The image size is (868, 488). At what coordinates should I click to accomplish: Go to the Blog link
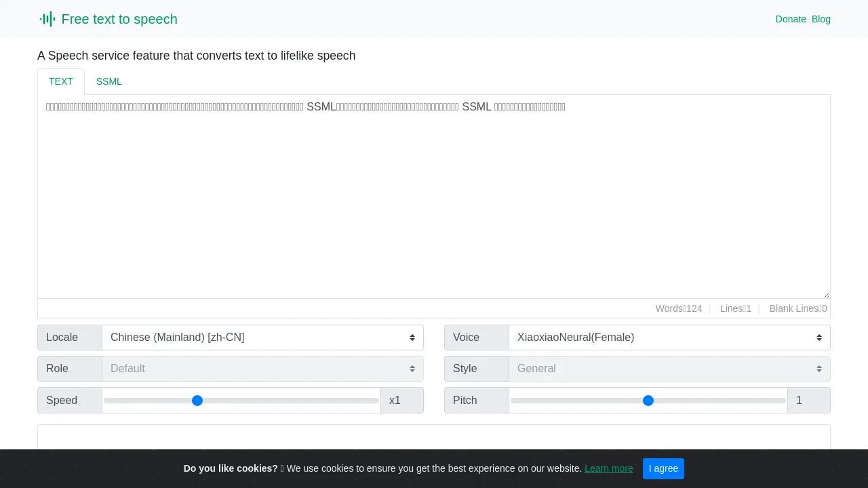point(821,19)
